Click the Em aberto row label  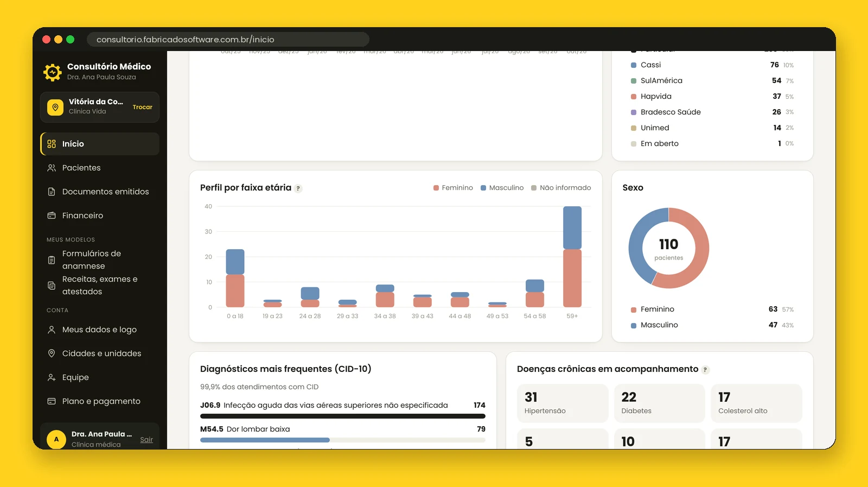click(x=660, y=144)
